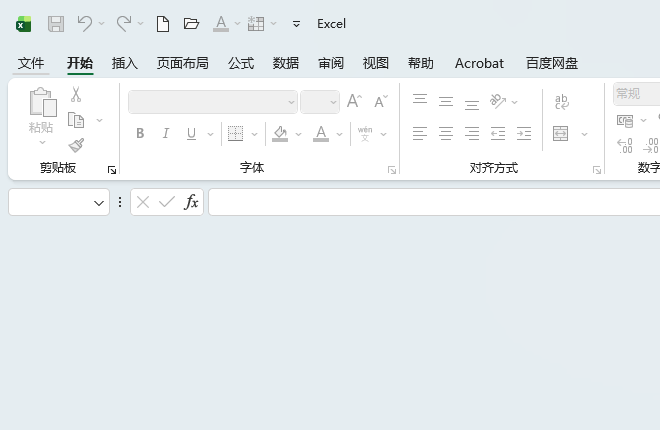Switch to the 插入 tab
660x430 pixels.
pyautogui.click(x=125, y=63)
